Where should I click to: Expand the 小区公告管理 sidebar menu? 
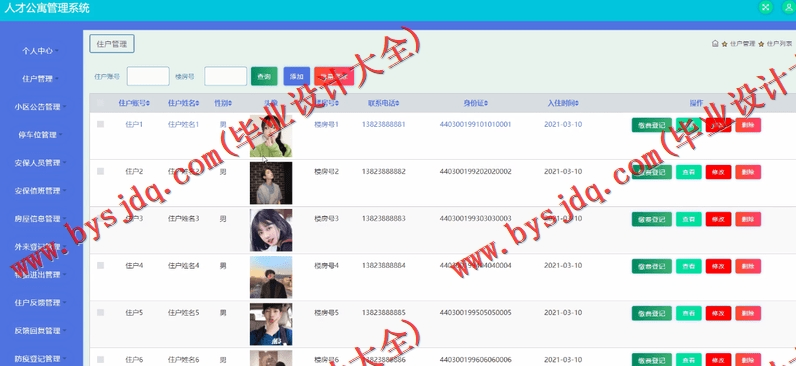tap(40, 107)
